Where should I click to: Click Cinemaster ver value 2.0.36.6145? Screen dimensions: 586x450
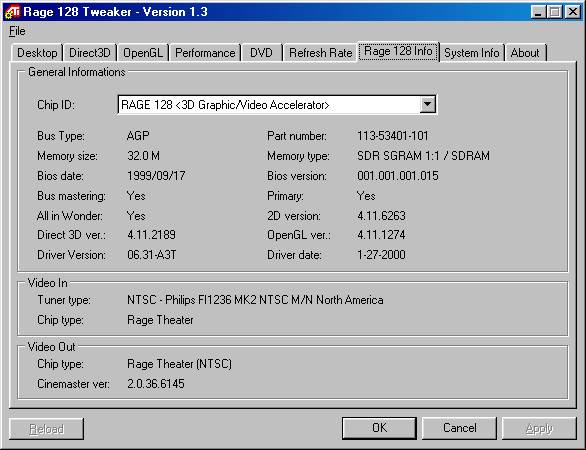coord(156,384)
